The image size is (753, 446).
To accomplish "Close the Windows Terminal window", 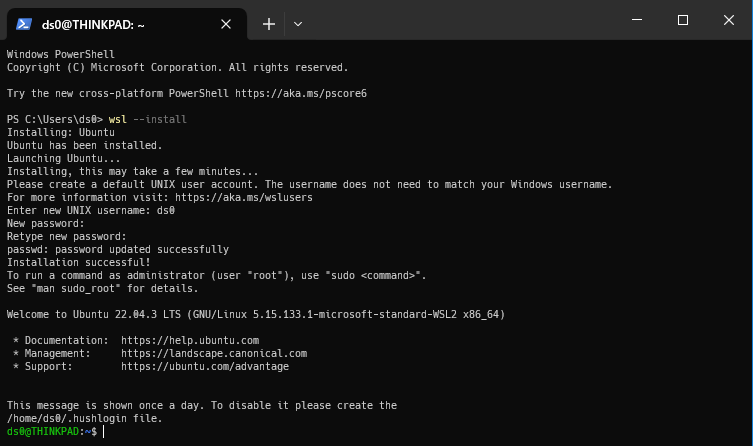I will click(729, 20).
